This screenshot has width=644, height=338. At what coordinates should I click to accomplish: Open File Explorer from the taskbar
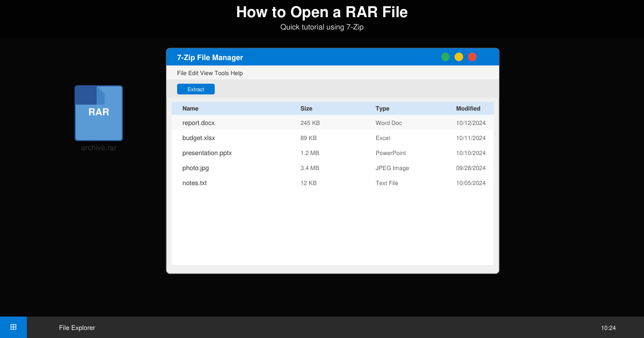(x=77, y=328)
